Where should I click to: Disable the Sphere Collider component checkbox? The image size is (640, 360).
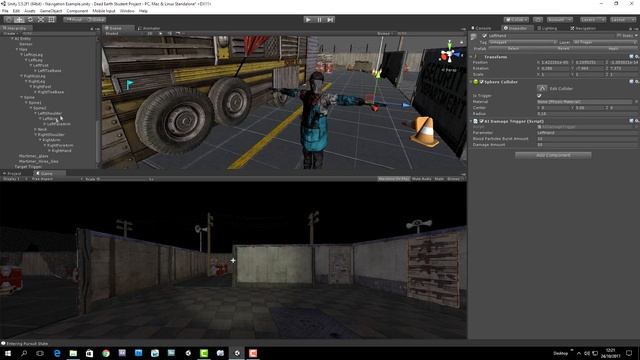tap(482, 82)
